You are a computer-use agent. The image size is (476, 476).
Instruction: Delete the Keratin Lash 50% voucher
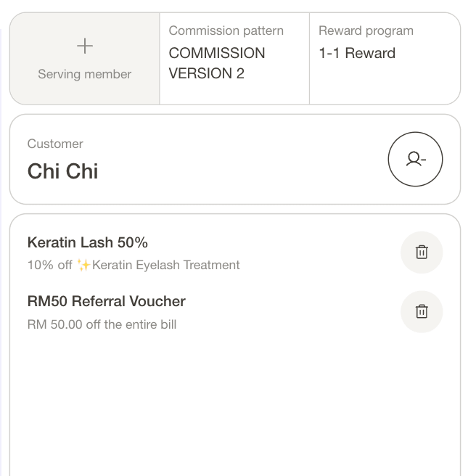422,252
